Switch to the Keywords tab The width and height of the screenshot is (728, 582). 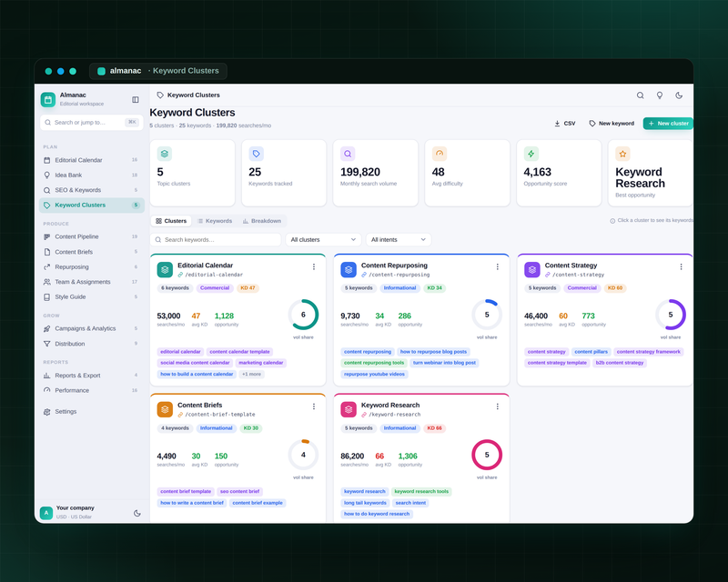[215, 221]
